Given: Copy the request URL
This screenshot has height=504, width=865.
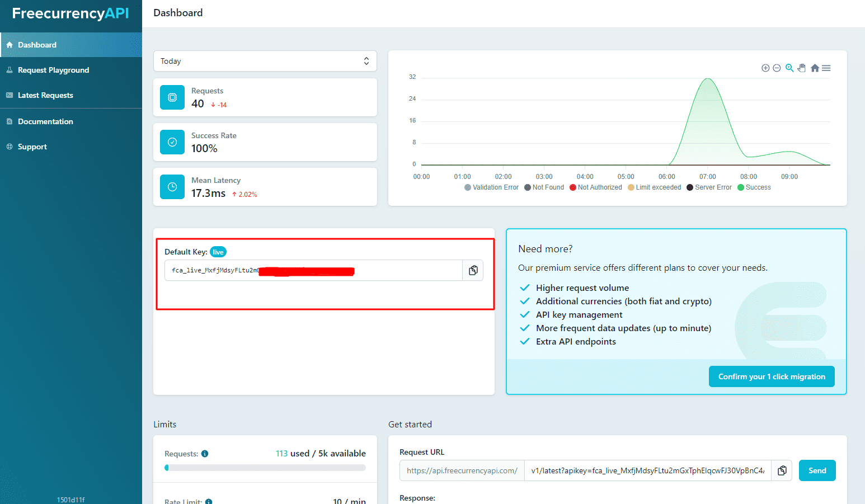Looking at the screenshot, I should coord(782,470).
